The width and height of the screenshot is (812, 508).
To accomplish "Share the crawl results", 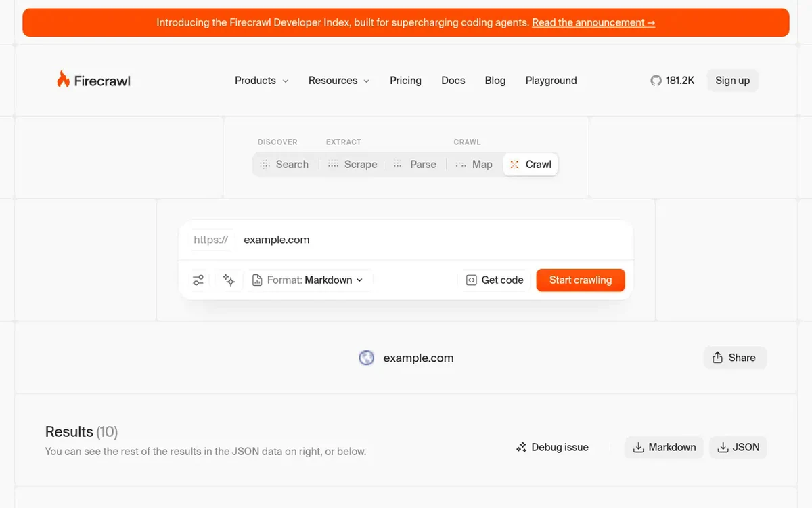I will pos(735,358).
